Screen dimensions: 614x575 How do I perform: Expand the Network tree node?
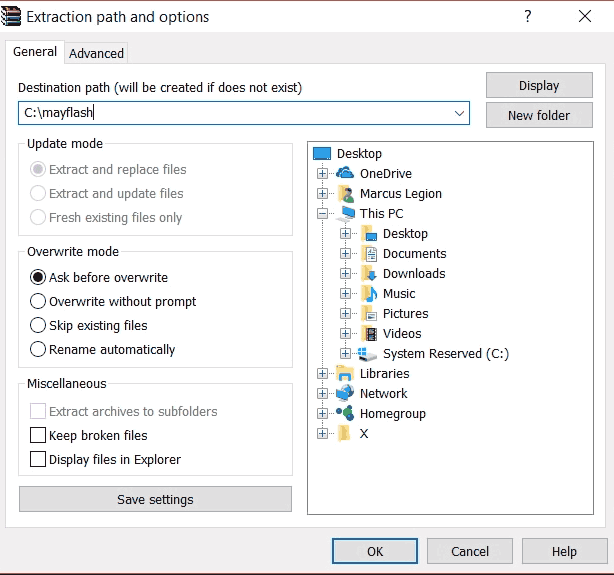tap(322, 393)
